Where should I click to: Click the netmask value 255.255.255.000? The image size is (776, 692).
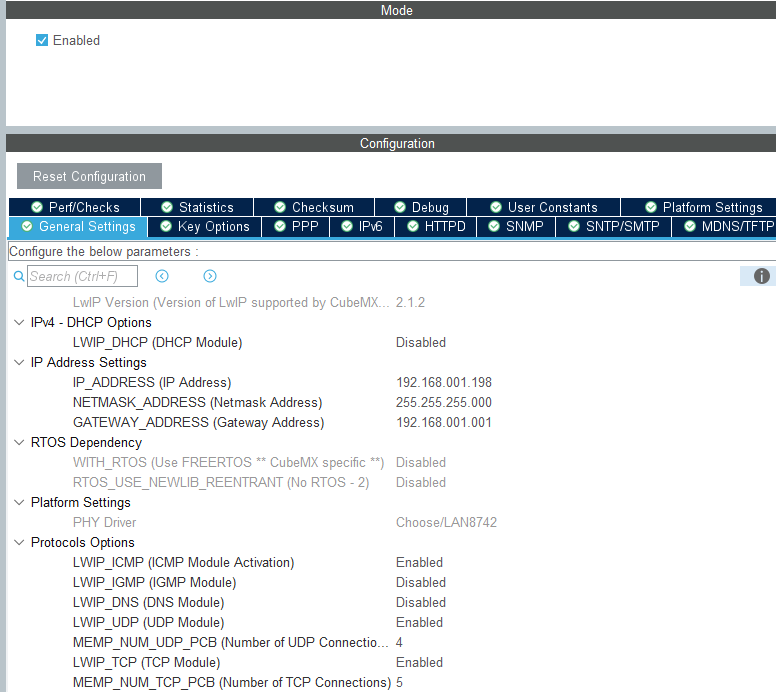(444, 402)
